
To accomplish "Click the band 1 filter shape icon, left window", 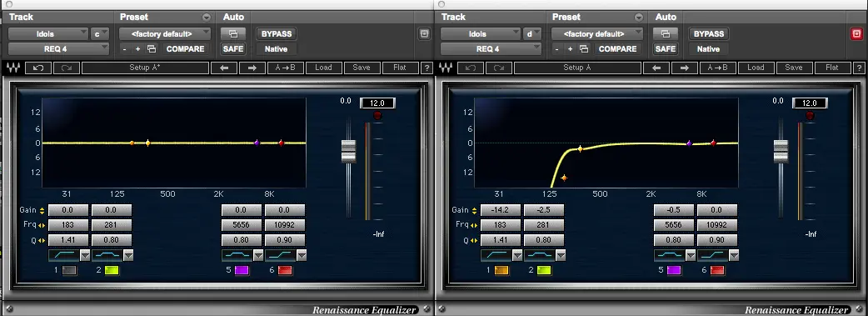I will (63, 255).
